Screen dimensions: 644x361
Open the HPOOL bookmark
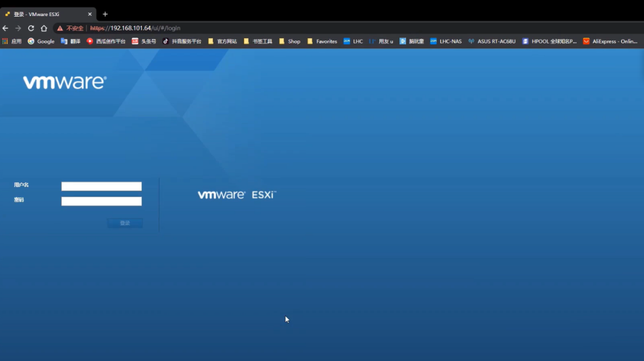(x=550, y=42)
